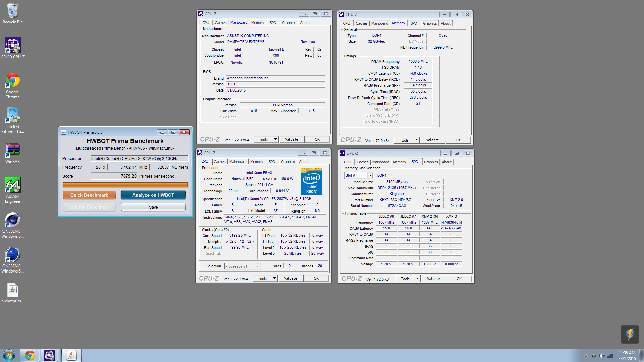The width and height of the screenshot is (644, 362).
Task: Switch to Mainboard tab in the CPU window
Action: (238, 162)
